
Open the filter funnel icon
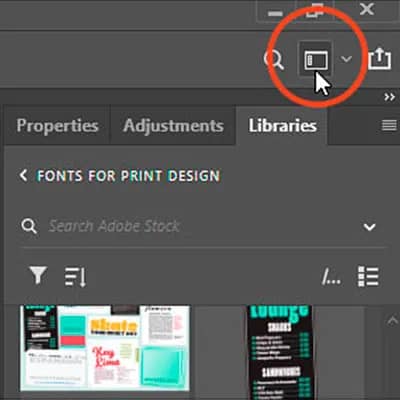pos(38,275)
